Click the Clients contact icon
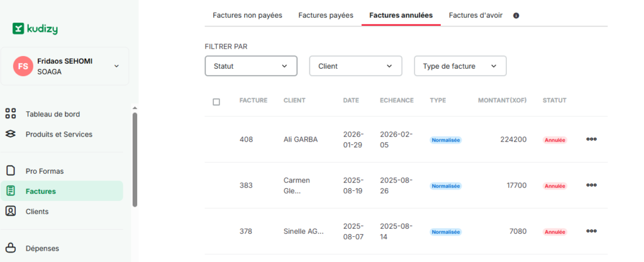The height and width of the screenshot is (262, 644). [x=10, y=211]
